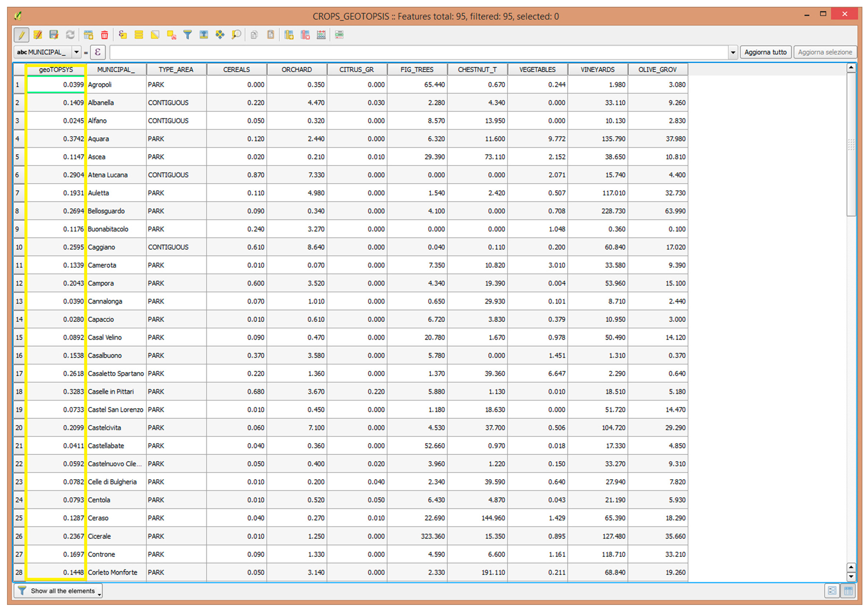This screenshot has width=868, height=611.
Task: Click the invert selection icon
Action: 155,35
